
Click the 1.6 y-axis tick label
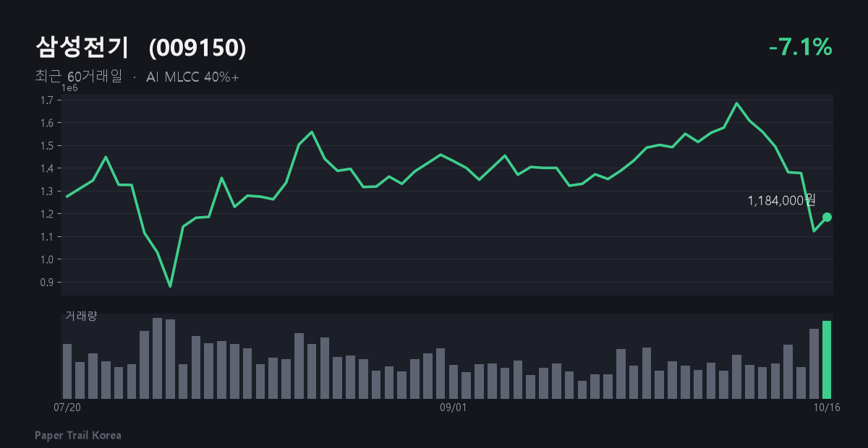click(x=48, y=123)
